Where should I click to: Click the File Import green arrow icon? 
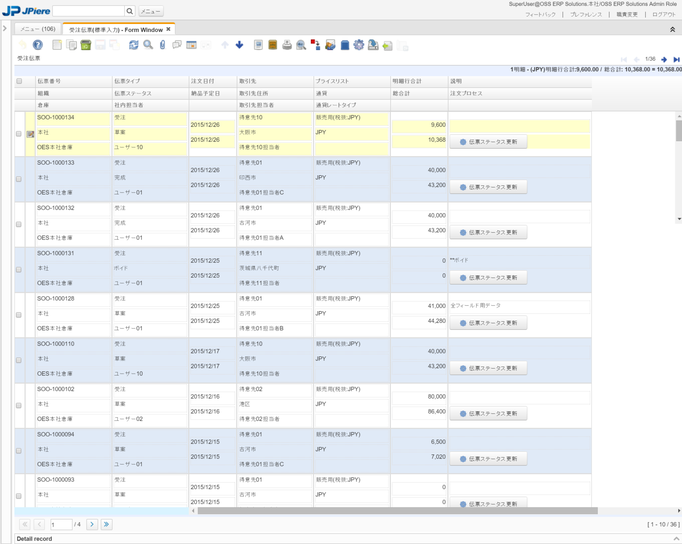(x=388, y=45)
